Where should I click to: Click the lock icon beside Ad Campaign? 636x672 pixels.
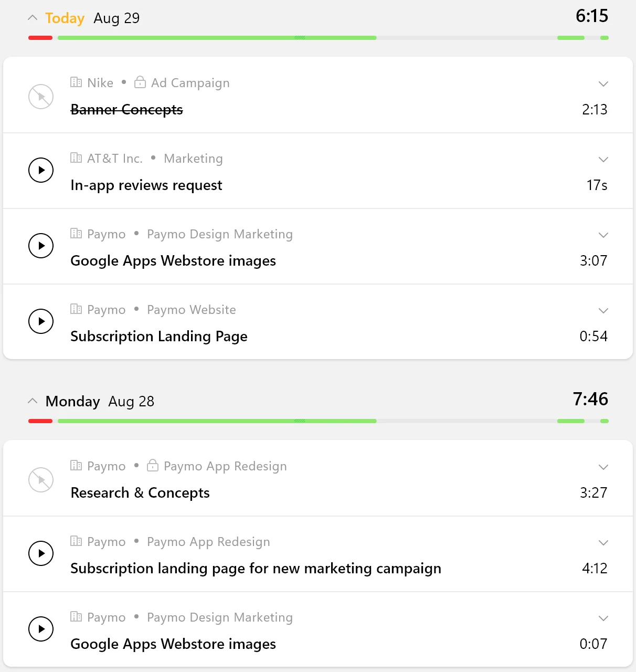click(x=140, y=82)
